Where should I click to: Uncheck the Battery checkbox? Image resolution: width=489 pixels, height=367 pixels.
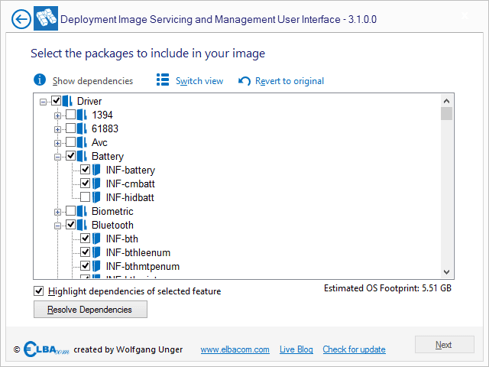tap(70, 156)
